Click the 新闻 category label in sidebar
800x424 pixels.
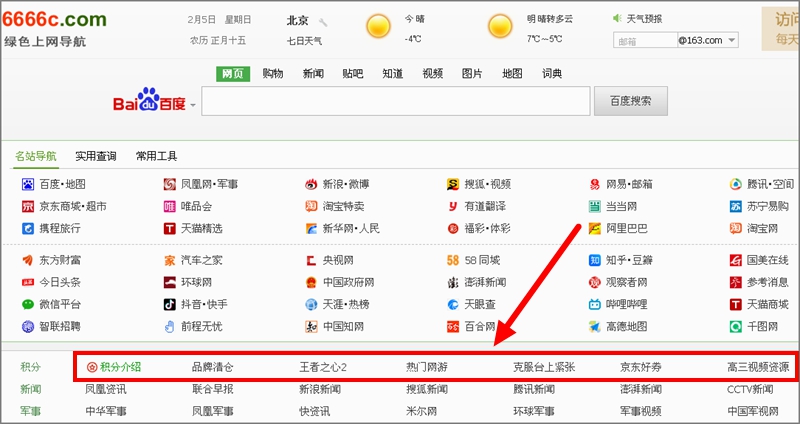[x=31, y=389]
